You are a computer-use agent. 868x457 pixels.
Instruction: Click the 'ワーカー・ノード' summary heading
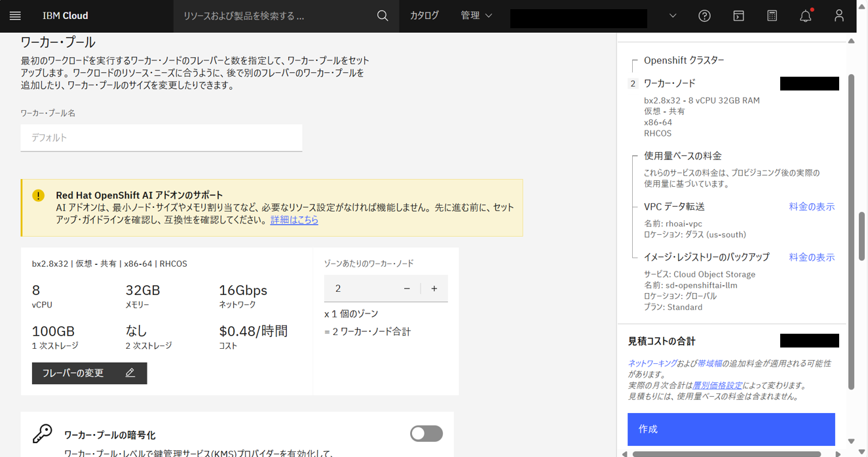(670, 83)
